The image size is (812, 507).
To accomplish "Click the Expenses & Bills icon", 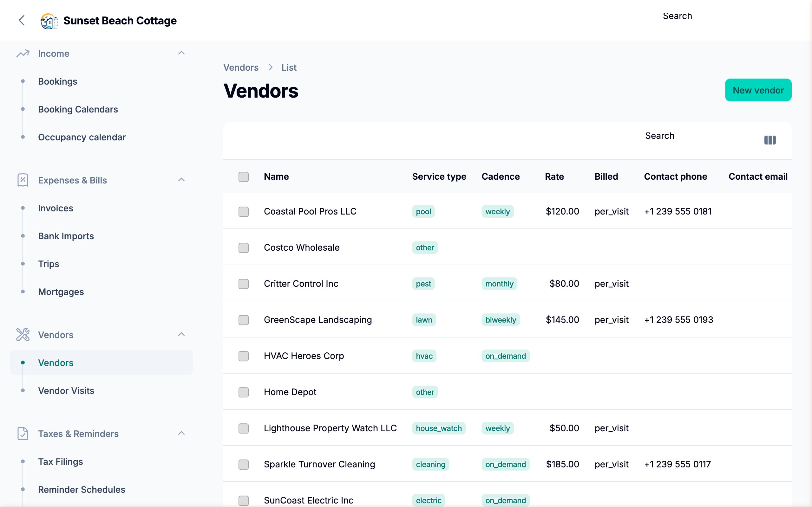I will point(22,180).
